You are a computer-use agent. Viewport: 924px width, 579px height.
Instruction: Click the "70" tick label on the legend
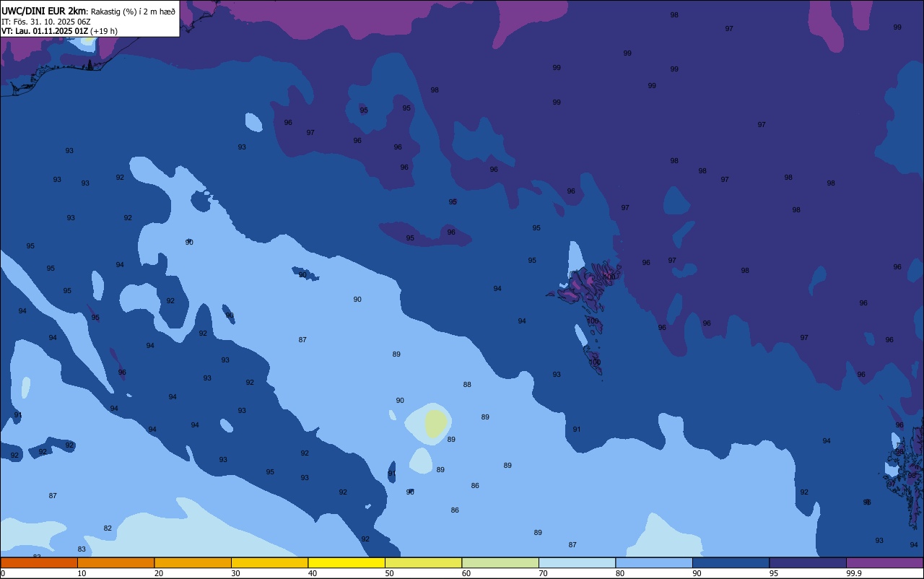(543, 573)
